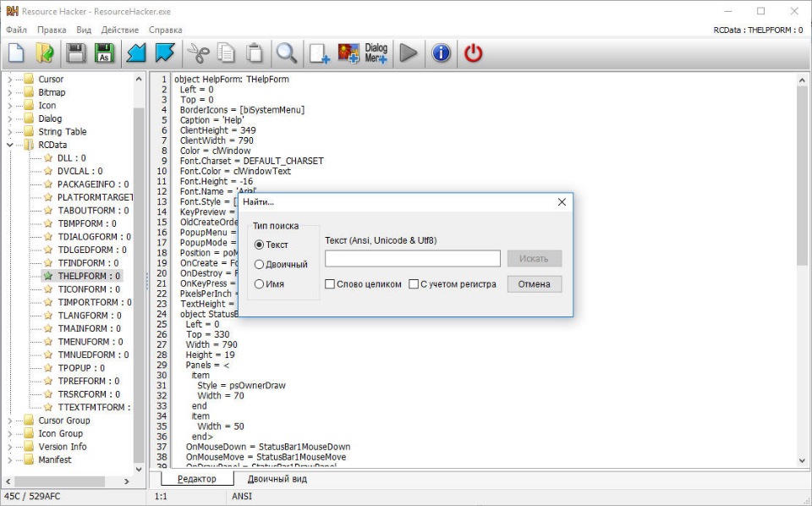Select the PACKAGEINFO : 0 resource
The image size is (812, 506).
click(x=93, y=184)
